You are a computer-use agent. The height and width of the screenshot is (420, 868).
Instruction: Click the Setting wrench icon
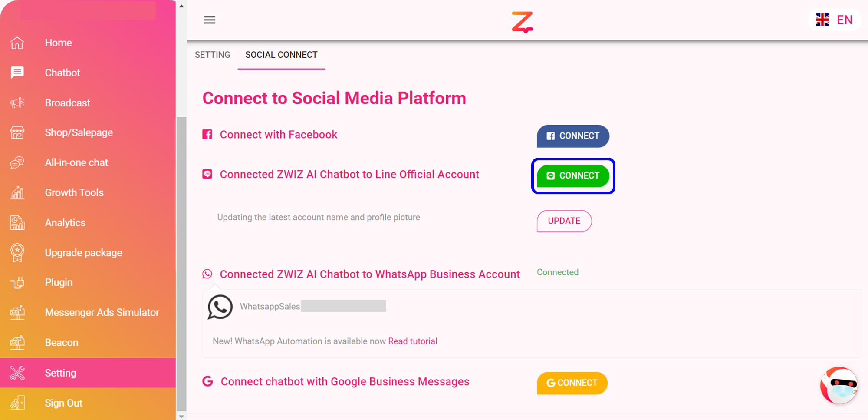(16, 373)
